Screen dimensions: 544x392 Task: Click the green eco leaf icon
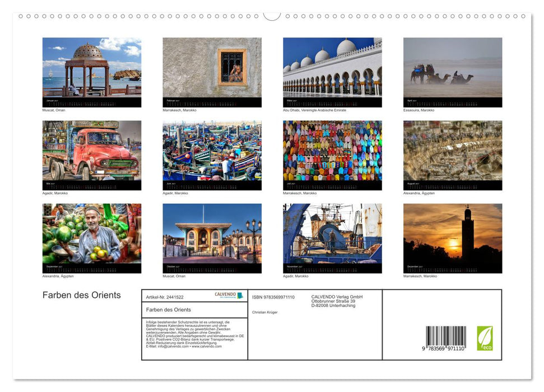tap(485, 338)
